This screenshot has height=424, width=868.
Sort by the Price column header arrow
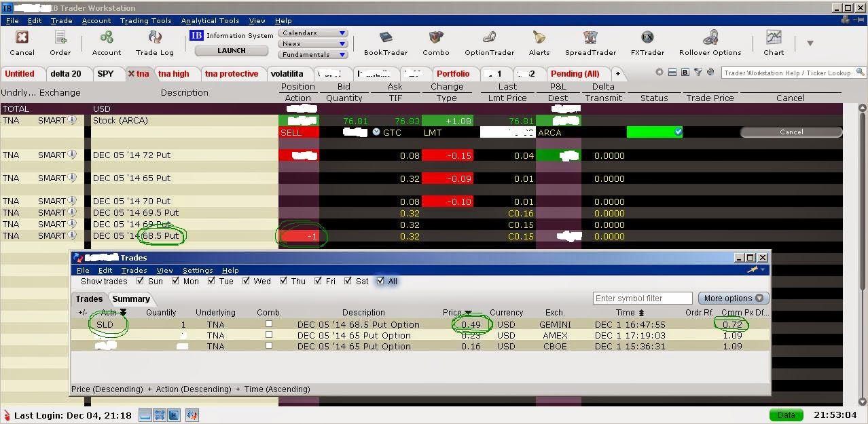tap(468, 313)
